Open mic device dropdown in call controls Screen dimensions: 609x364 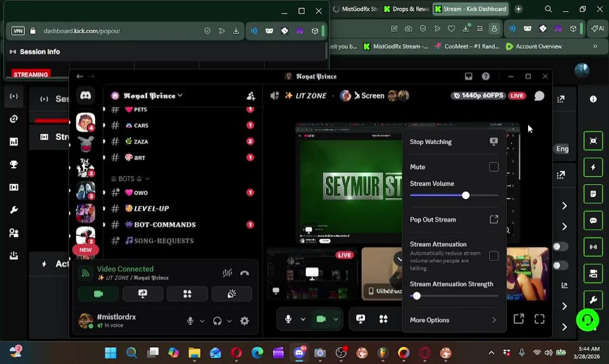(x=302, y=319)
